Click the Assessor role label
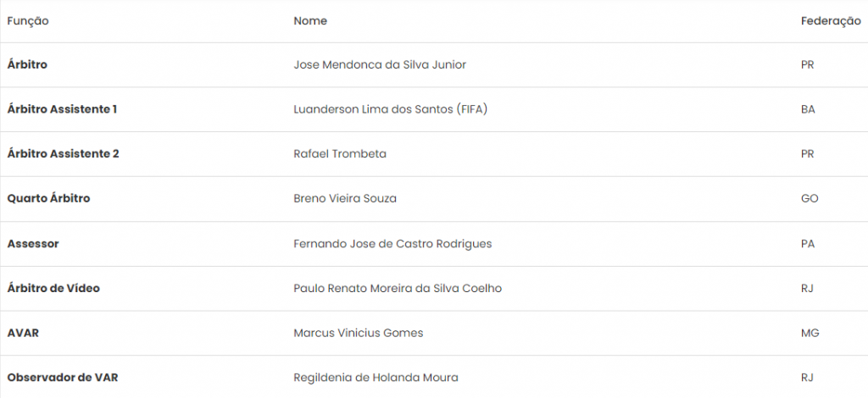Viewport: 868px width, 398px height. click(33, 244)
